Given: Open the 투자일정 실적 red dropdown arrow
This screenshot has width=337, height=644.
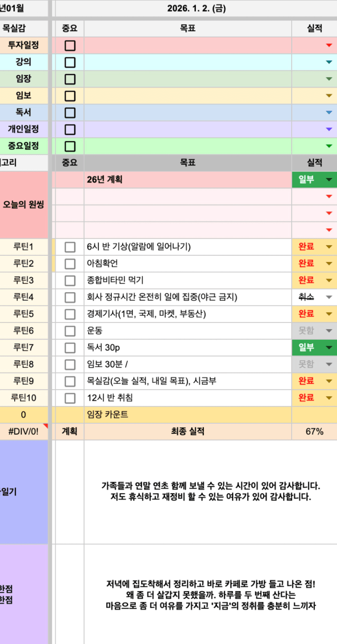Looking at the screenshot, I should [x=329, y=45].
